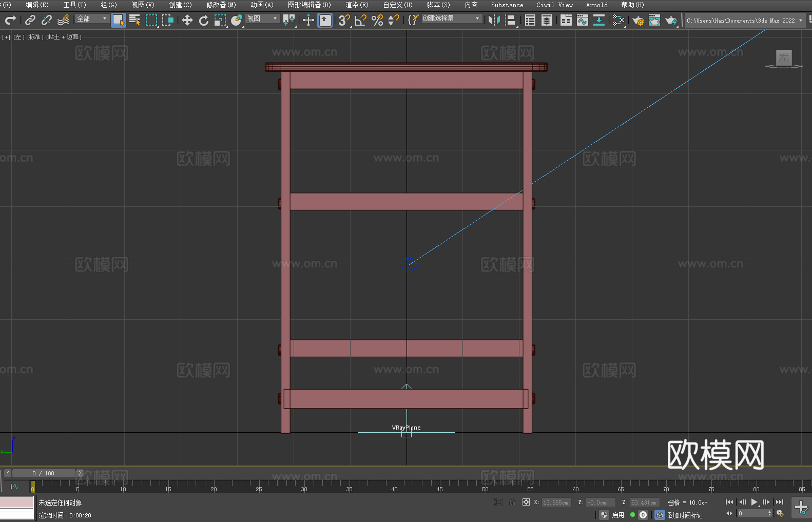Toggle 3D Snaps button
This screenshot has width=812, height=522.
coord(344,21)
